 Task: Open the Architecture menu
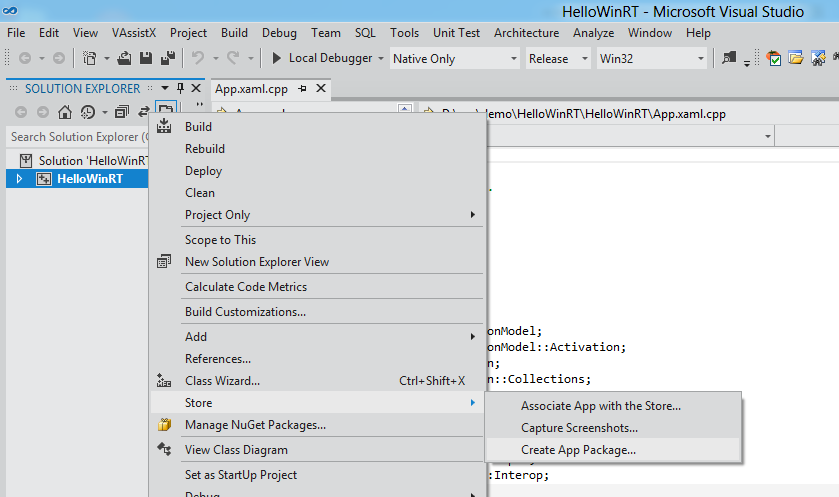[x=527, y=33]
